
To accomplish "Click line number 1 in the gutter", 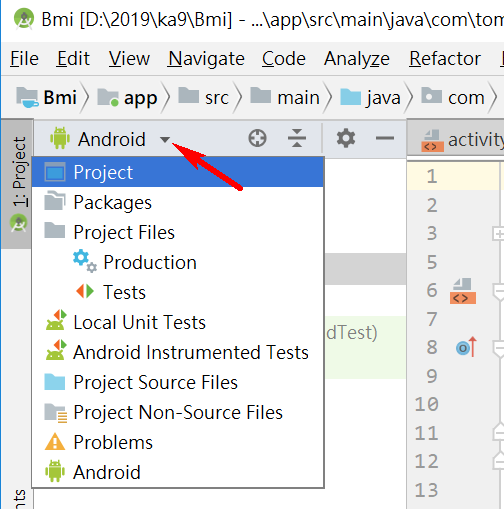I will pyautogui.click(x=432, y=176).
